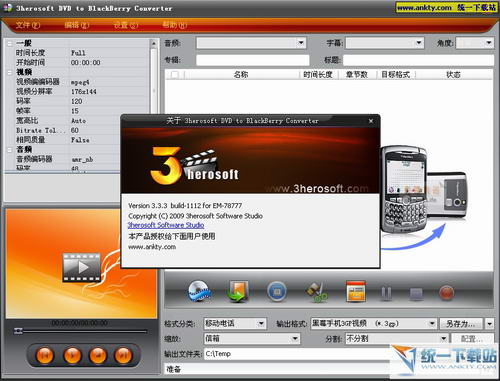
Task: Click the 目标格式 column header
Action: [x=396, y=75]
